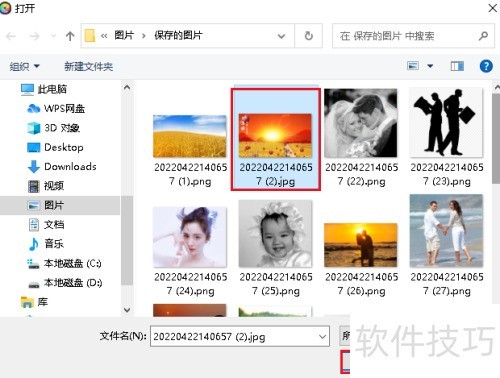Open 3D 对象 folder in sidebar
Image resolution: width=500 pixels, height=378 pixels.
53,128
